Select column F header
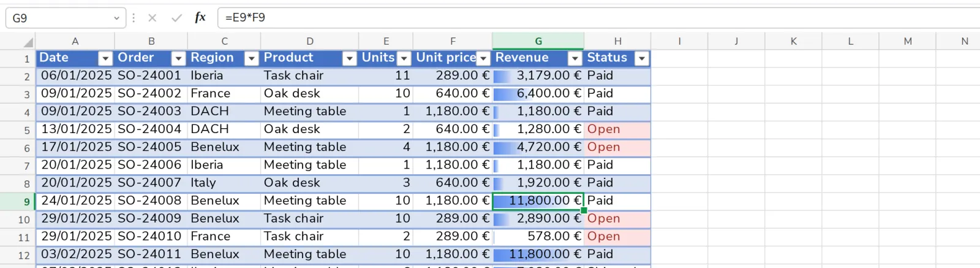The width and height of the screenshot is (980, 268). tap(453, 41)
